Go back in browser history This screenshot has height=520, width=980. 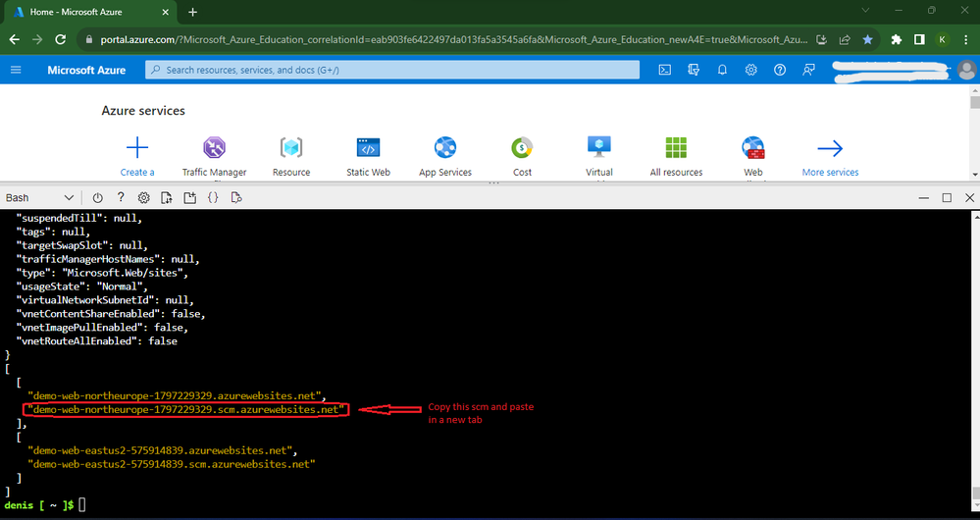(14, 39)
